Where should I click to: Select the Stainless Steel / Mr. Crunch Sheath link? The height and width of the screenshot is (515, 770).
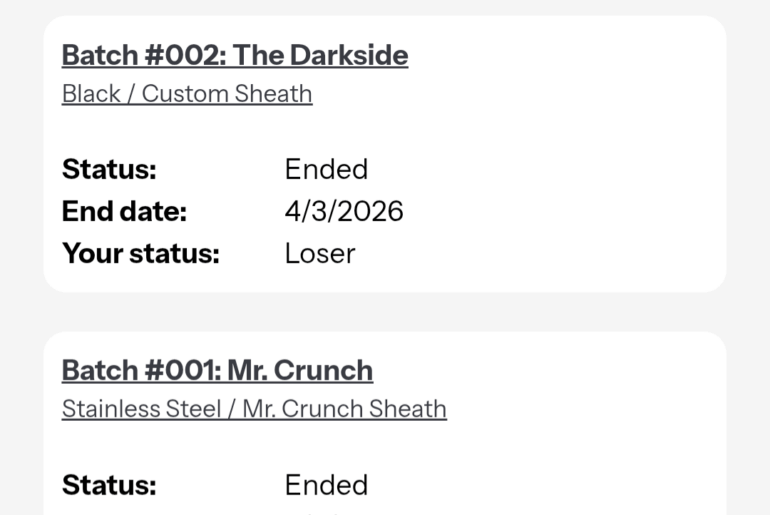tap(254, 409)
